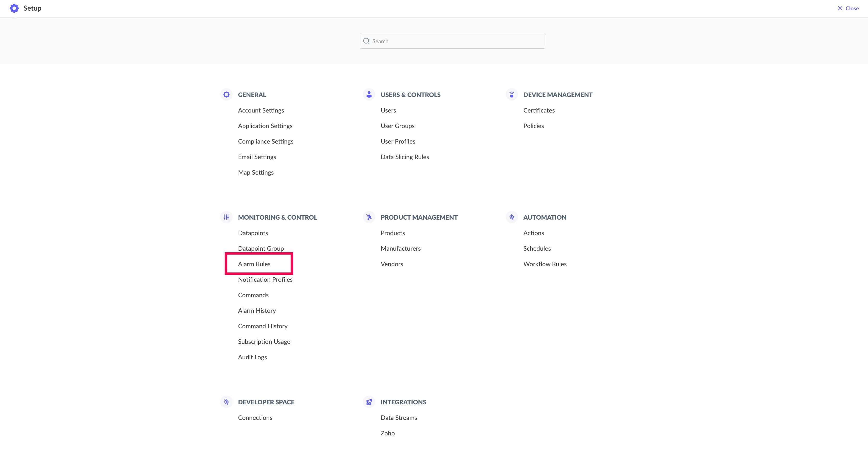Open Alarm Rules
This screenshot has height=461, width=868.
point(254,264)
